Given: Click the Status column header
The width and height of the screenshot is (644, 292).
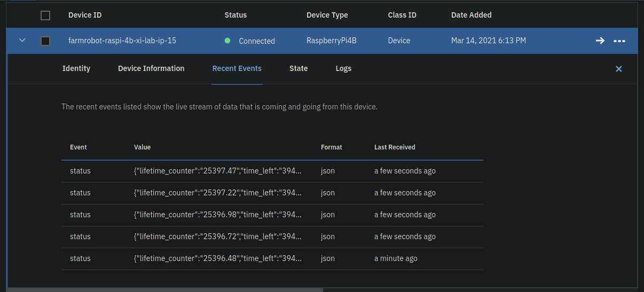Looking at the screenshot, I should click(235, 15).
